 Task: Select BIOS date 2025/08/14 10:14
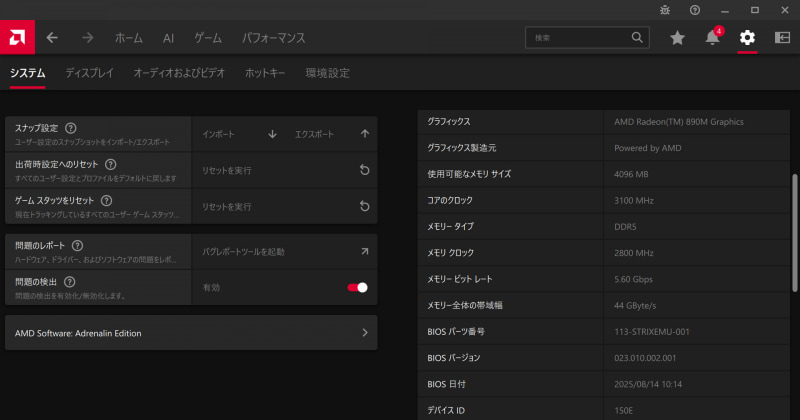(648, 384)
